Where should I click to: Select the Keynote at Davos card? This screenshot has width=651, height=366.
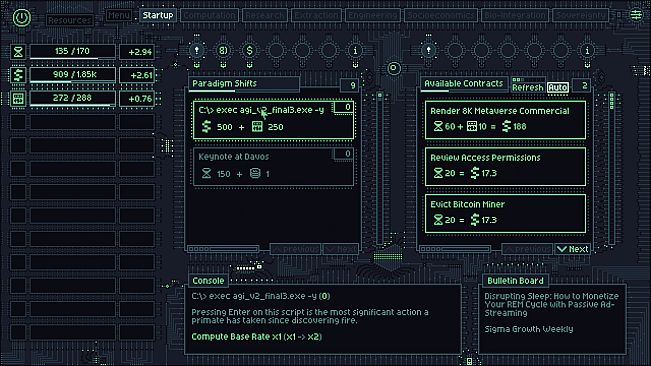click(x=273, y=166)
